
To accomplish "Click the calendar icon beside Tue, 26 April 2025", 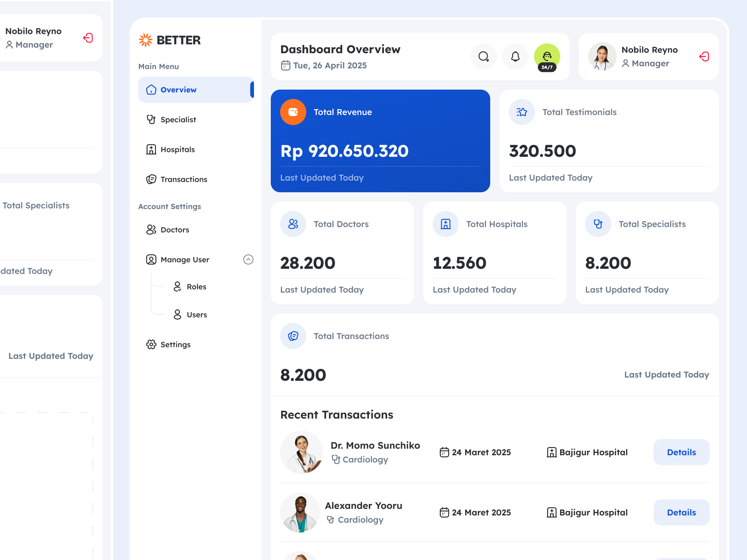I will coord(285,65).
